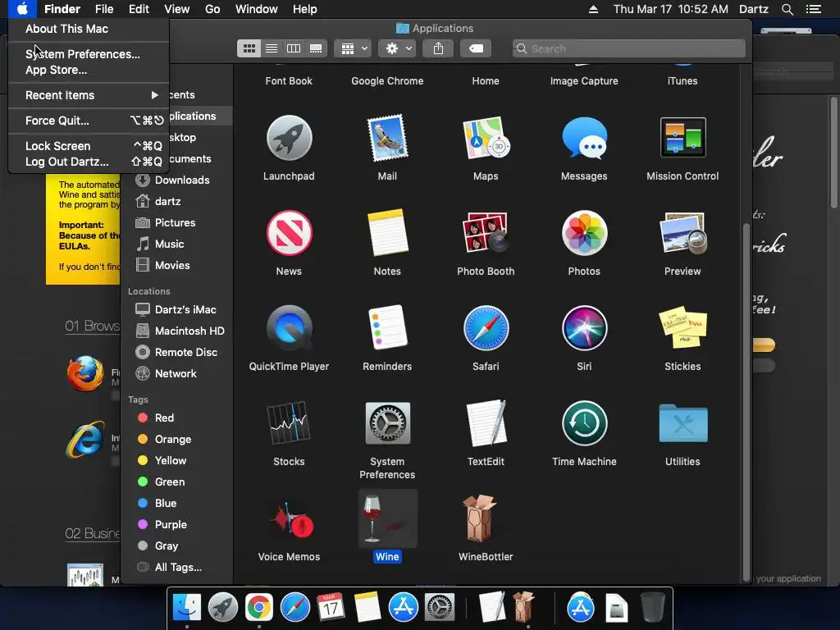Switch Finder to list view
Screen dimensions: 840x630
coord(271,48)
